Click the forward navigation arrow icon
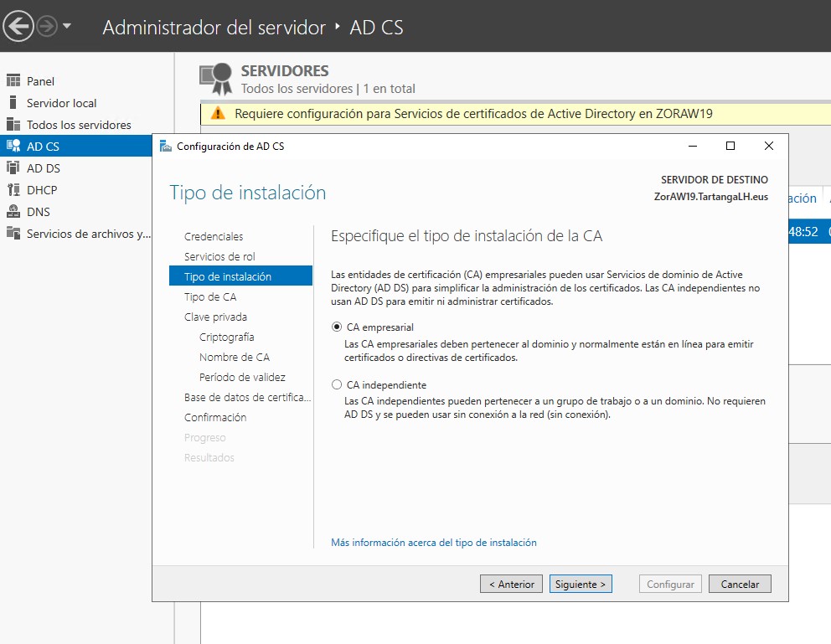This screenshot has height=644, width=831. click(47, 26)
